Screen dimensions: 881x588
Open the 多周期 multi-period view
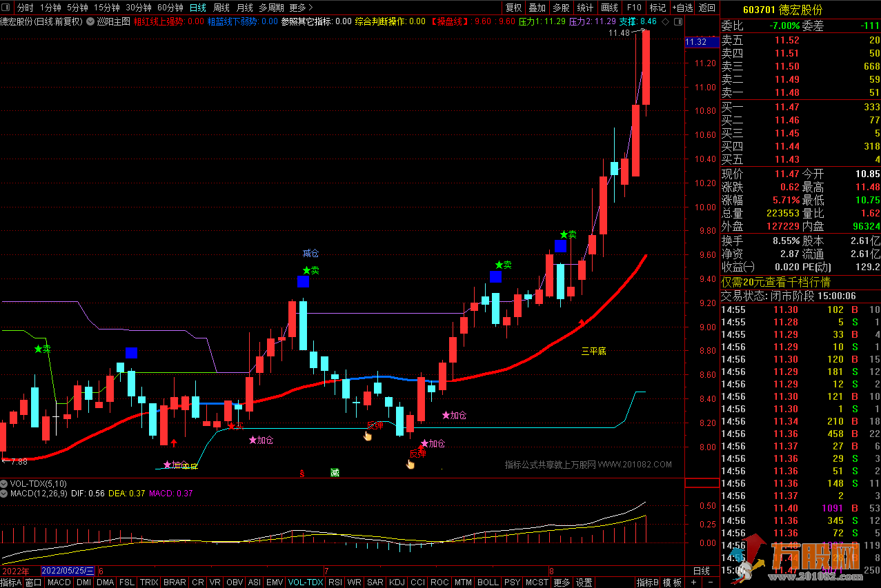[271, 8]
